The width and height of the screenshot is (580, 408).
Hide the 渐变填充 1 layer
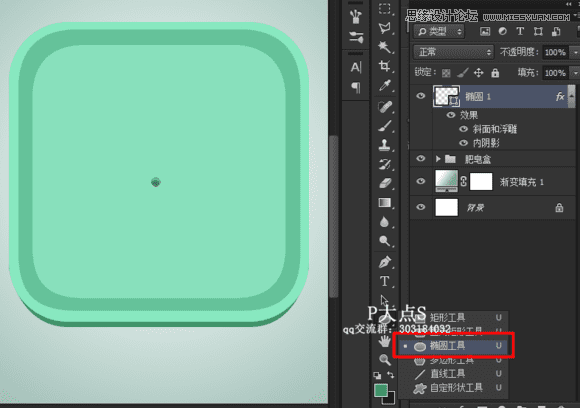click(x=421, y=181)
